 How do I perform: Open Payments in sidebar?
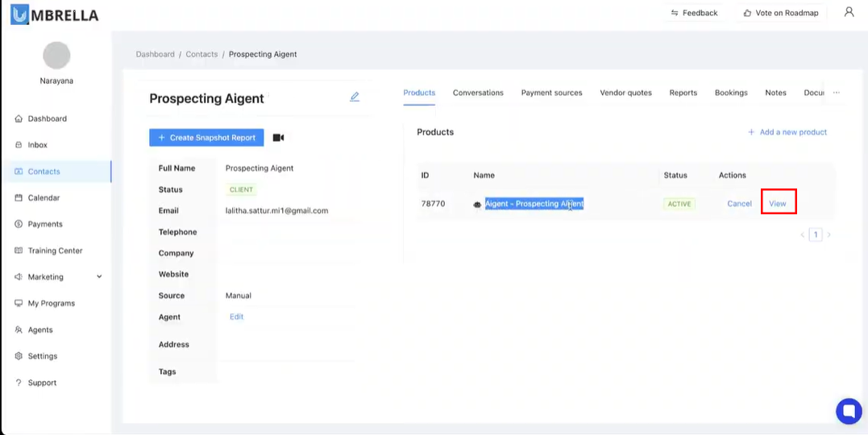point(45,224)
